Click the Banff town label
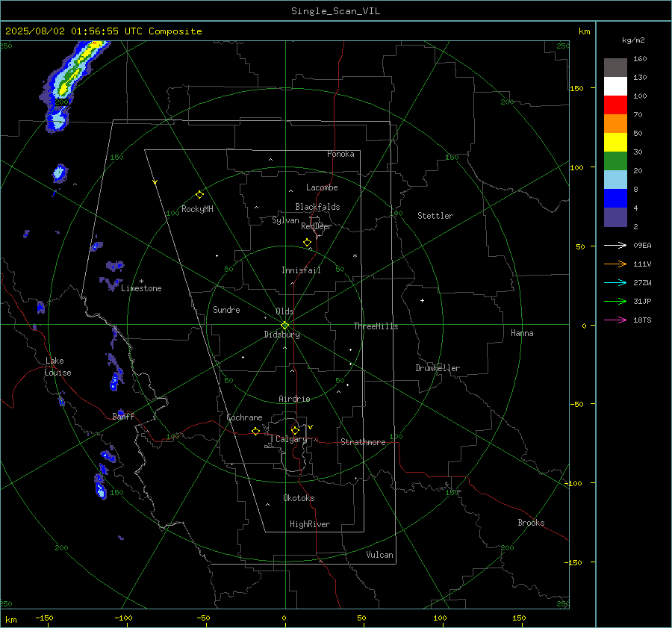672x628 pixels. (x=123, y=416)
